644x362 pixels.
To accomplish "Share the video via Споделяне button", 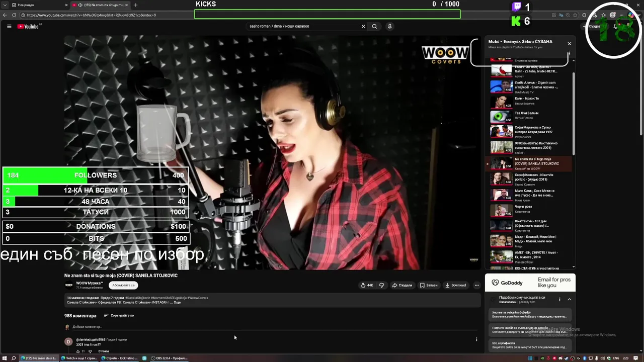I will tap(402, 285).
